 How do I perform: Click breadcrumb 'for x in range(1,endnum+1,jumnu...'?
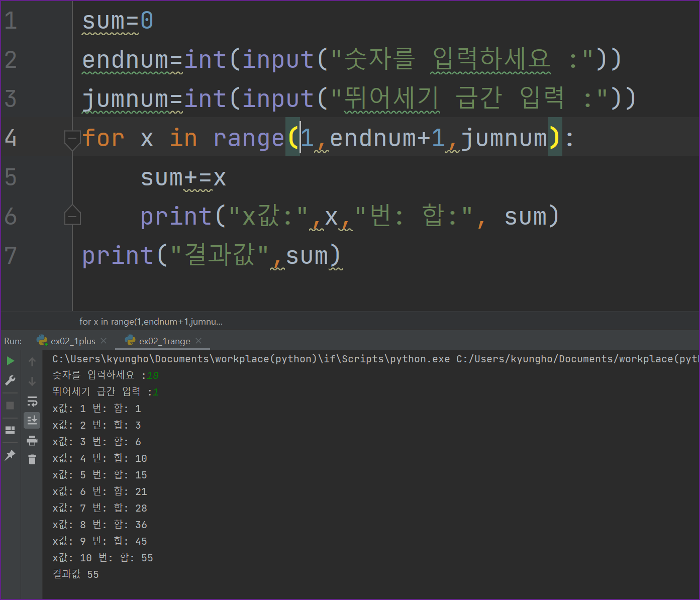tap(151, 322)
